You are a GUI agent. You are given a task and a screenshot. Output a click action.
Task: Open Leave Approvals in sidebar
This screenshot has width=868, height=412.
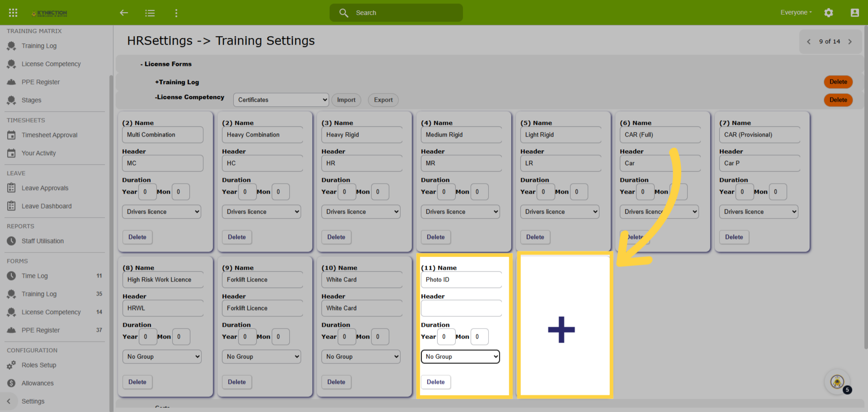coord(45,188)
